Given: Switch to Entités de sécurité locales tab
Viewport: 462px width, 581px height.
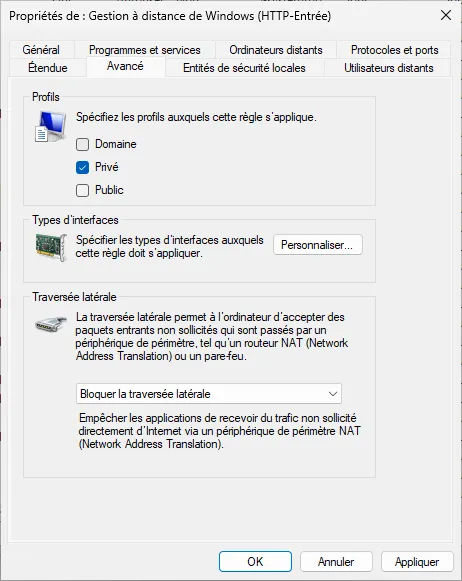Looking at the screenshot, I should coord(244,68).
